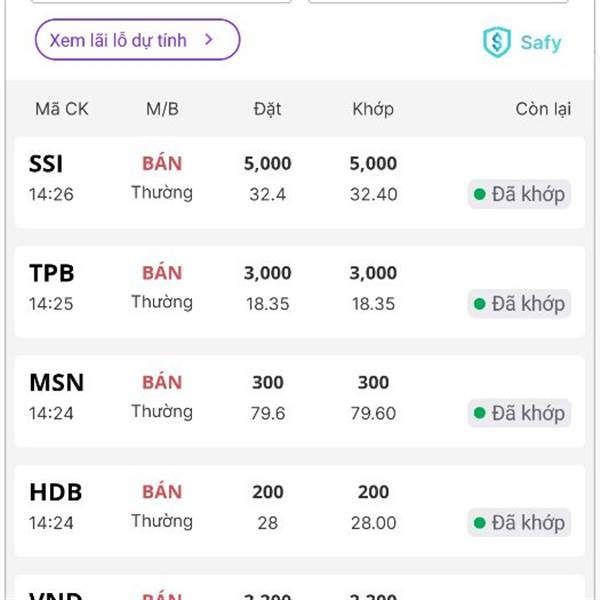
Task: Click the SSI ticker symbol
Action: pyautogui.click(x=47, y=164)
